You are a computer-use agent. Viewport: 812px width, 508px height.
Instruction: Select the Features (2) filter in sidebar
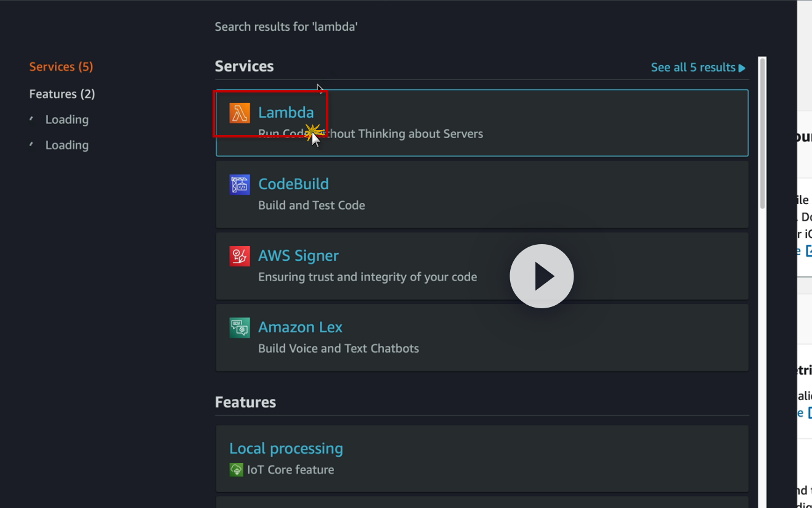(x=62, y=94)
